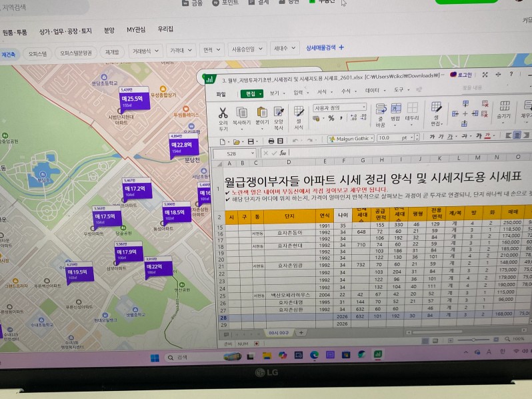This screenshot has width=532, height=399.
Task: Toggle the 재개발 filter chip
Action: [x=111, y=51]
